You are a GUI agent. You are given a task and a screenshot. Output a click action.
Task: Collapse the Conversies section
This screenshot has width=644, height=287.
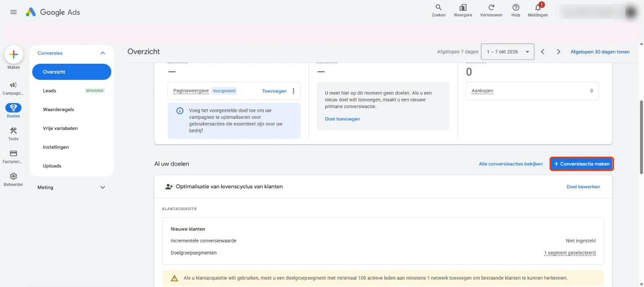pyautogui.click(x=103, y=53)
